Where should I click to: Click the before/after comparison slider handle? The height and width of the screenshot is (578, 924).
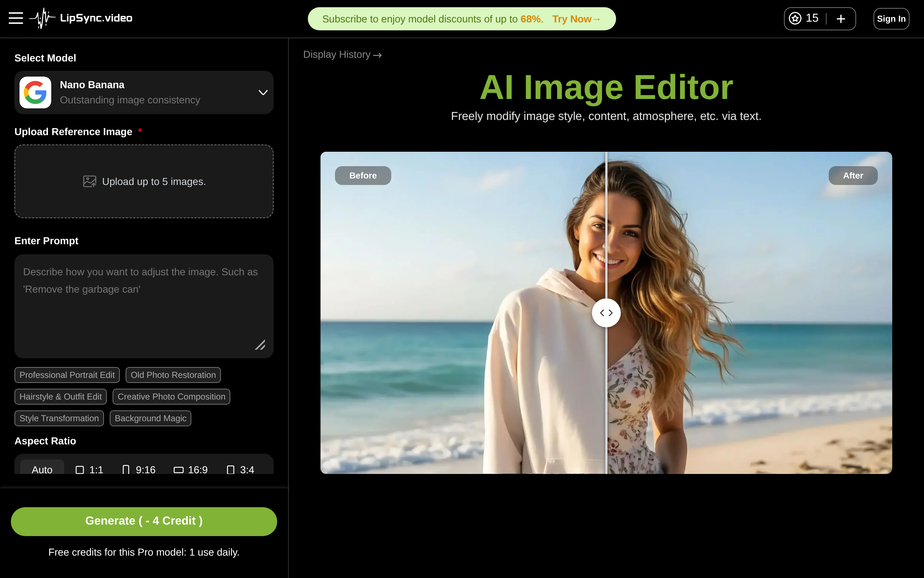pyautogui.click(x=606, y=313)
